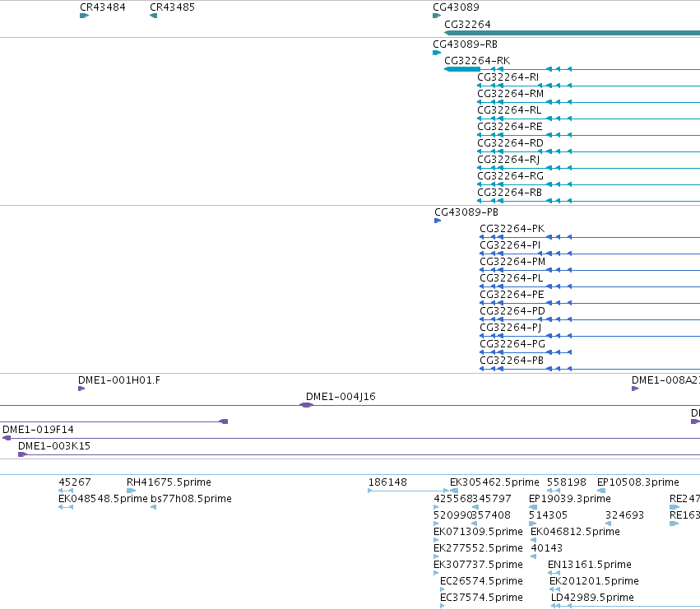This screenshot has width=700, height=610.
Task: Click the EP10508.3prime EST arrow
Action: pos(601,491)
